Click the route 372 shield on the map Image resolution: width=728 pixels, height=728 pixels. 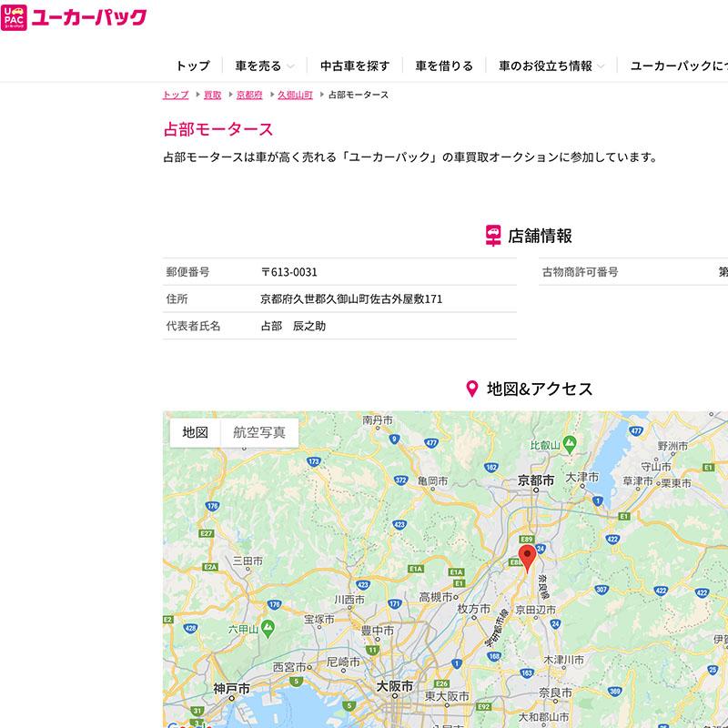point(400,480)
